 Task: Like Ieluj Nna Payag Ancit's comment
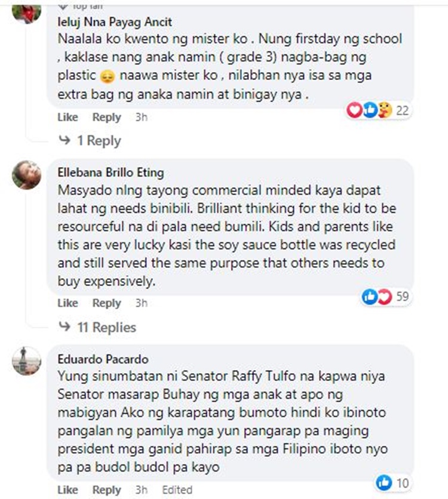67,118
